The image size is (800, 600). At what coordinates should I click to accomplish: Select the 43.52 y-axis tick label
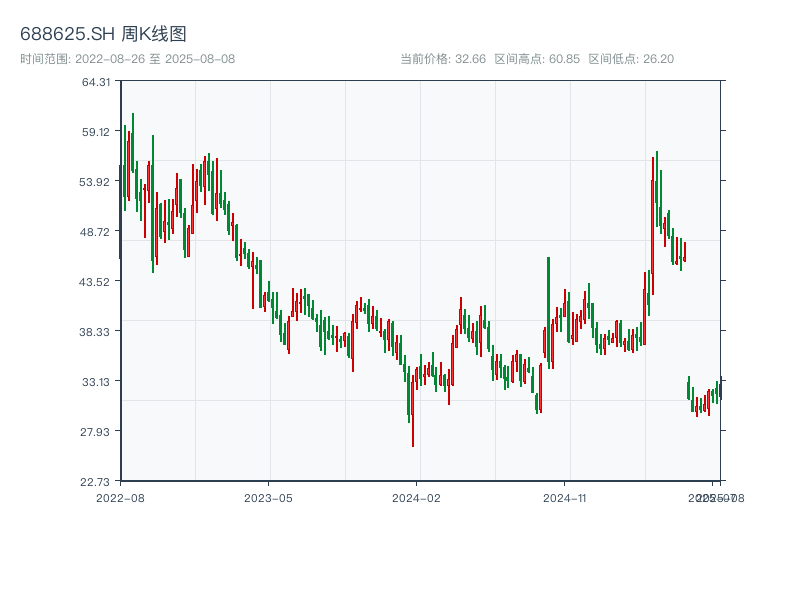click(x=96, y=282)
